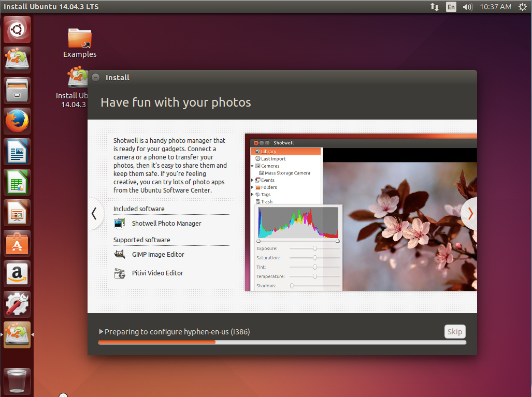Advance to the next slide with right arrow
532x397 pixels.
click(x=470, y=214)
